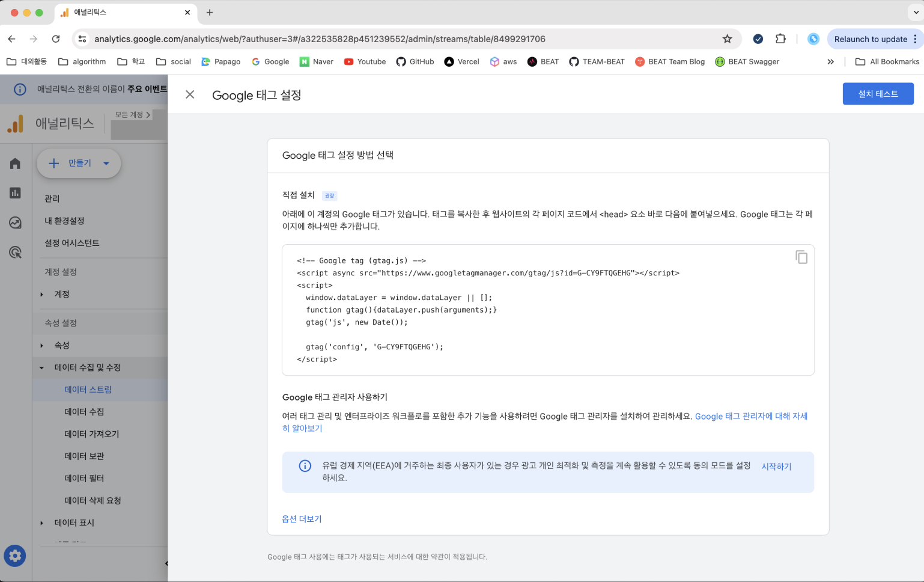Close the 애널리틱스 browser tab
924x582 pixels.
coord(187,12)
